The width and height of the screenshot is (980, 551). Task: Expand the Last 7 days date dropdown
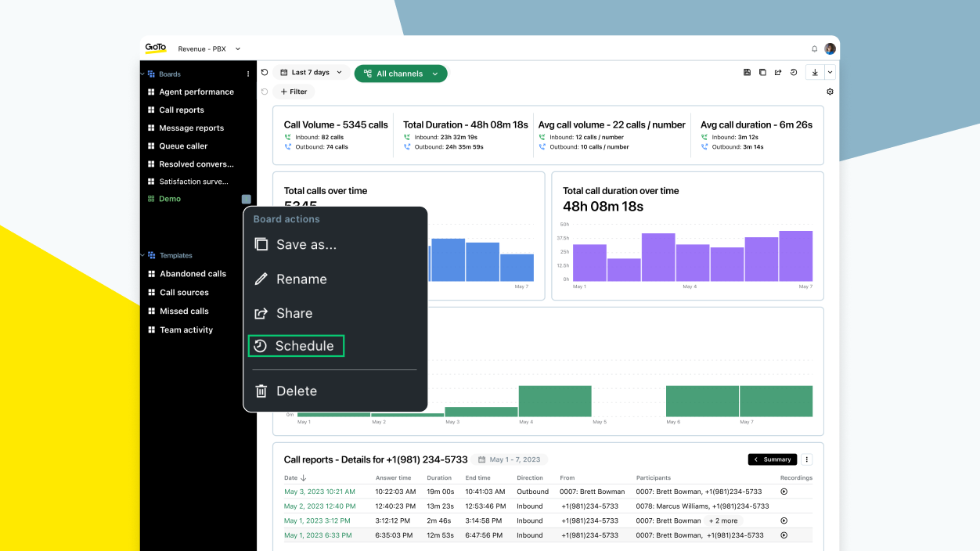[x=311, y=72]
